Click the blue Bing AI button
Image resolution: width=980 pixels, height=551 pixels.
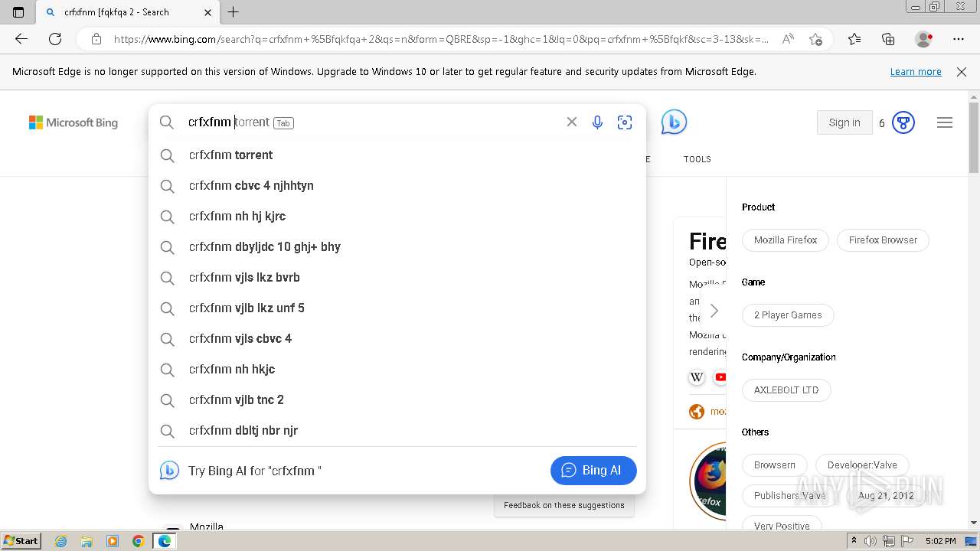coord(593,470)
